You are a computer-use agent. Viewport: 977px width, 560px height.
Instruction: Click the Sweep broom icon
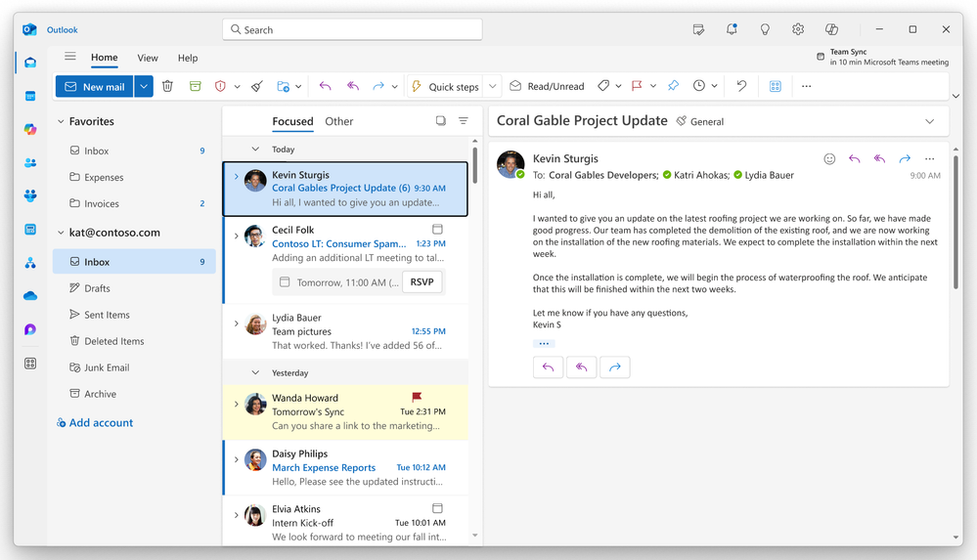tap(256, 87)
